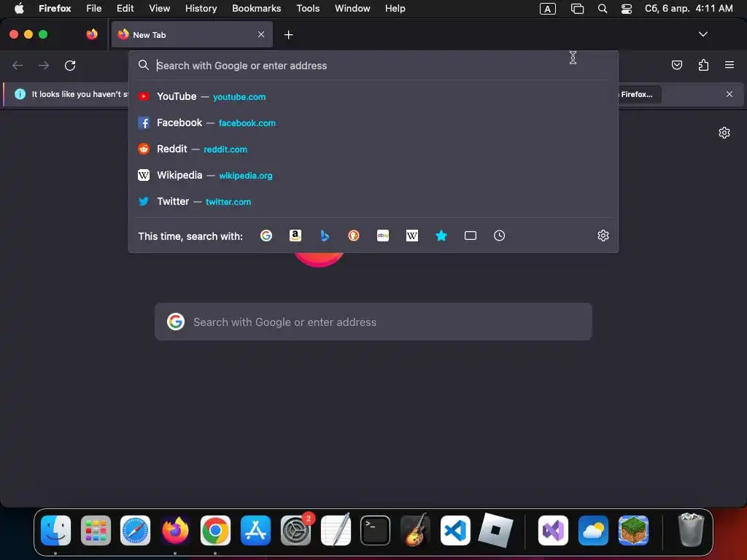Viewport: 747px width, 560px height.
Task: Reload the current page
Action: point(70,65)
